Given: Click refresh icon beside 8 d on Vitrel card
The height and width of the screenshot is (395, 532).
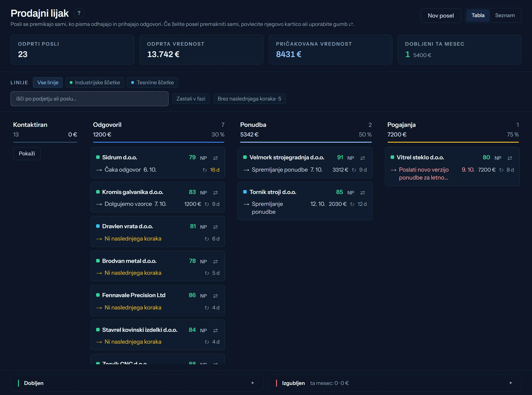Looking at the screenshot, I should tap(501, 170).
